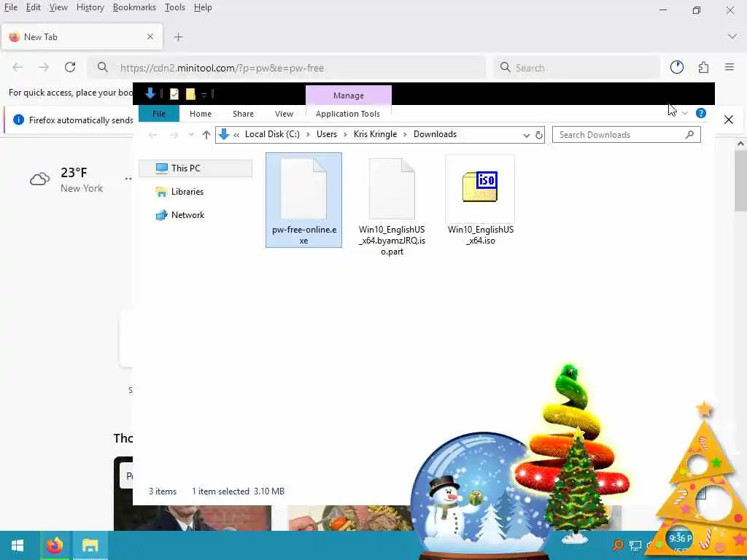Select the Win10_EnglishUS_x64.byamzJRQ.iso.part file

392,206
